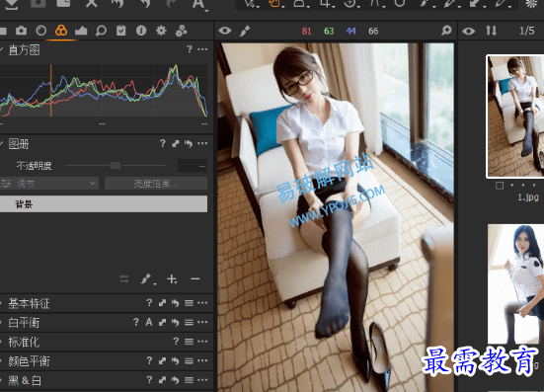The image size is (544, 392).
Task: Reset the 基本特征 panel
Action: tap(175, 303)
